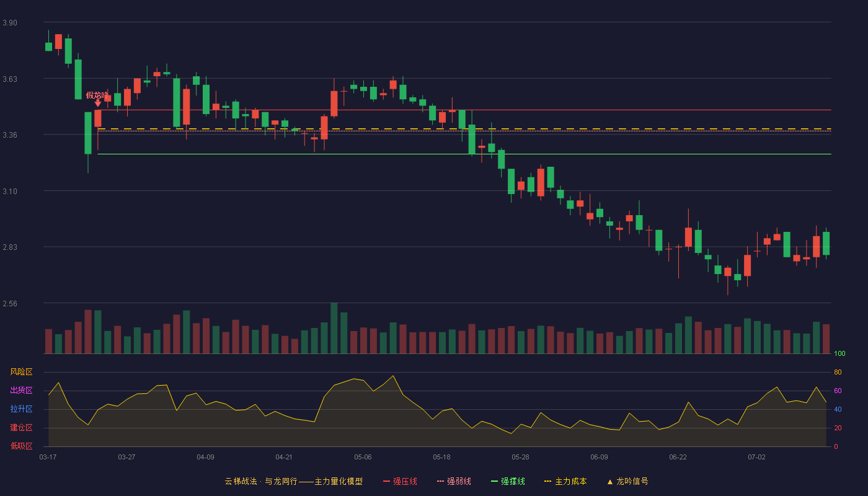Click the red horizontal pressure line

pos(464,110)
